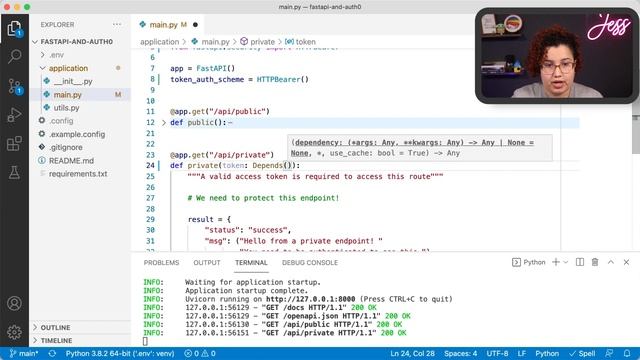The image size is (640, 360).
Task: Place cursor on line 29 result assignment
Action: coord(209,219)
